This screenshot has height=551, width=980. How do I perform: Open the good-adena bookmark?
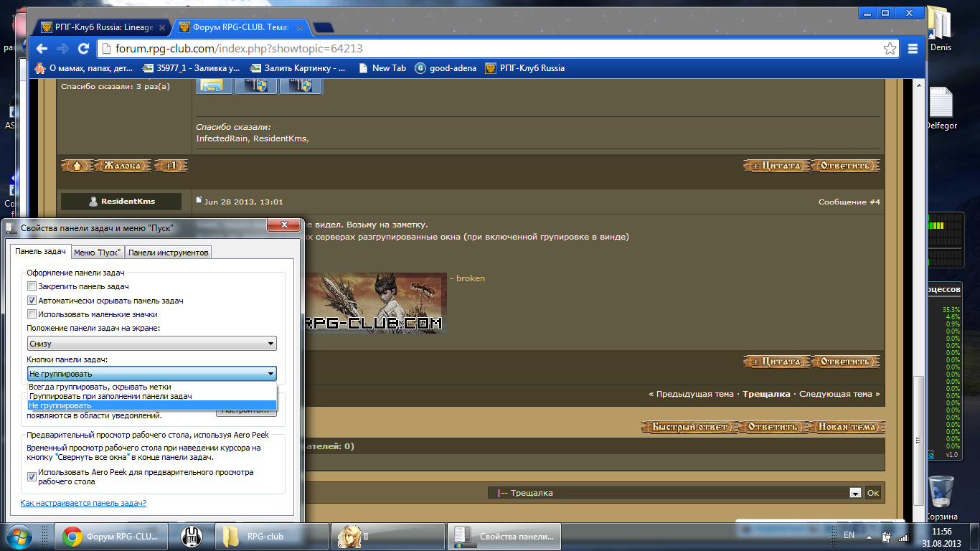pos(446,68)
